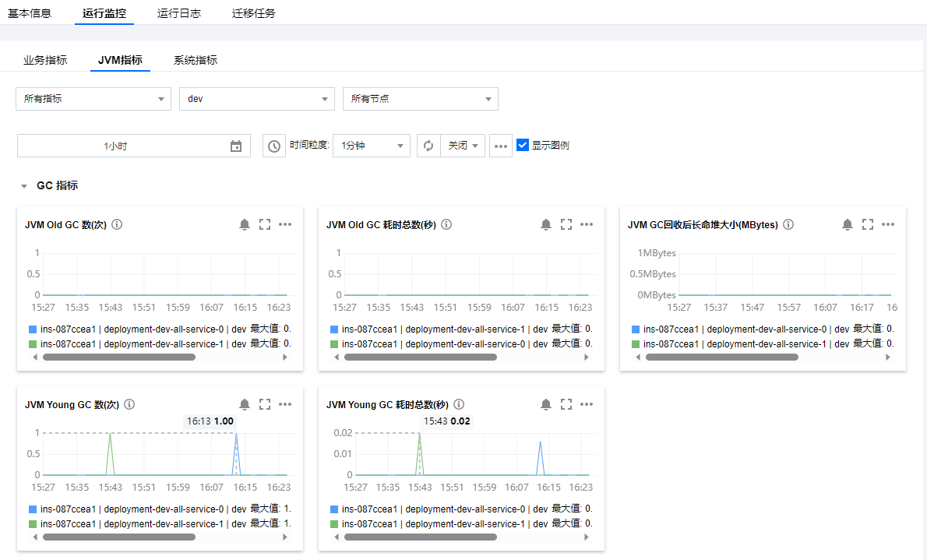Click legend scrollbar in JVM Old GC 耗时总数(秒) chart
This screenshot has height=560, width=927.
tap(420, 357)
